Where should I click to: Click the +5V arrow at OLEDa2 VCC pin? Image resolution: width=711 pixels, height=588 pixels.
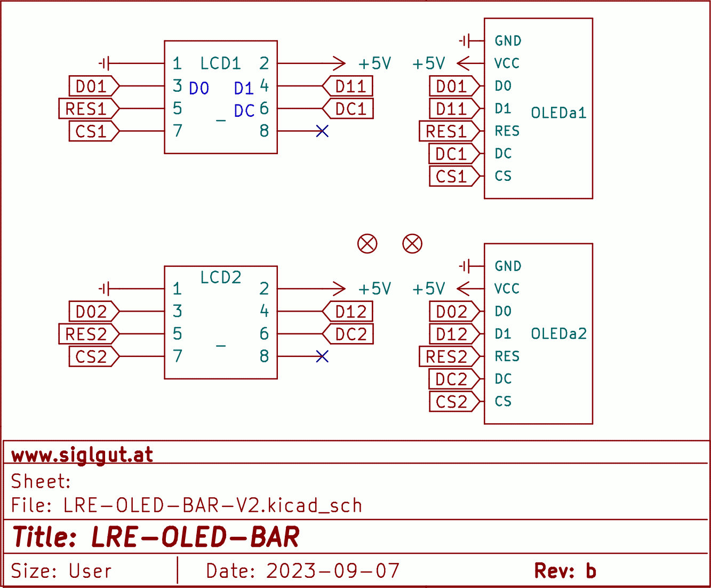coord(463,289)
